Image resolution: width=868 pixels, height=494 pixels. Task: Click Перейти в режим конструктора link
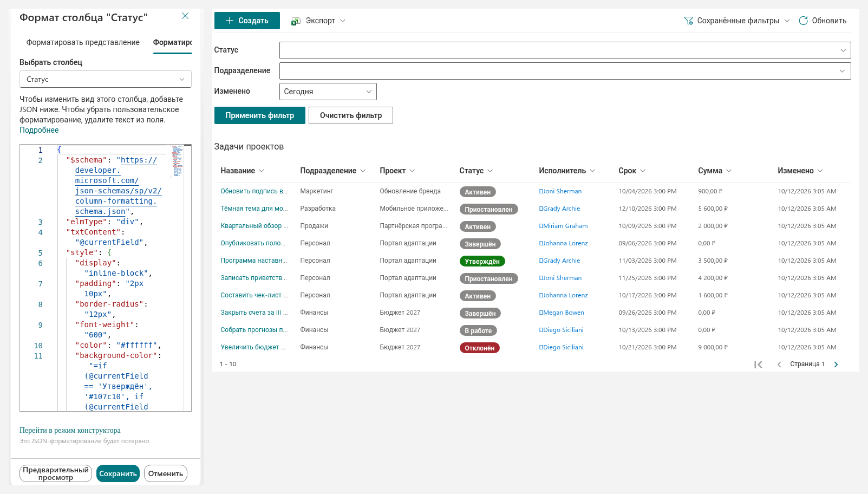pyautogui.click(x=70, y=430)
